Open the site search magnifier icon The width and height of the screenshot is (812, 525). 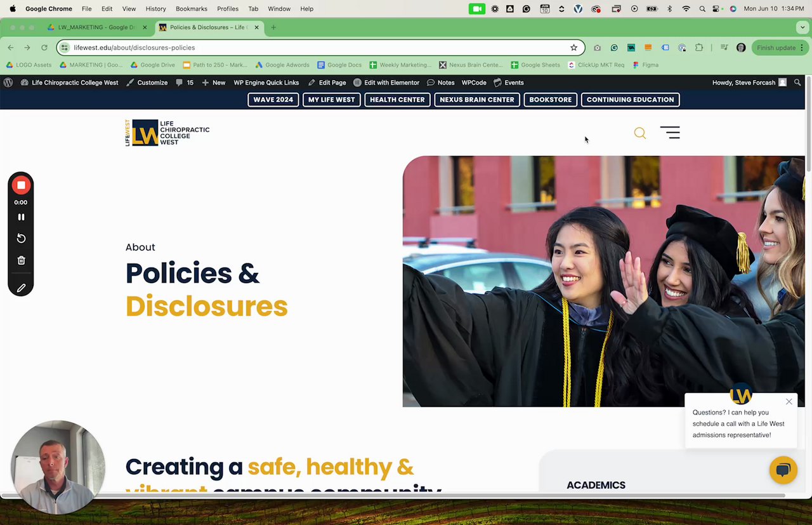[x=639, y=133]
